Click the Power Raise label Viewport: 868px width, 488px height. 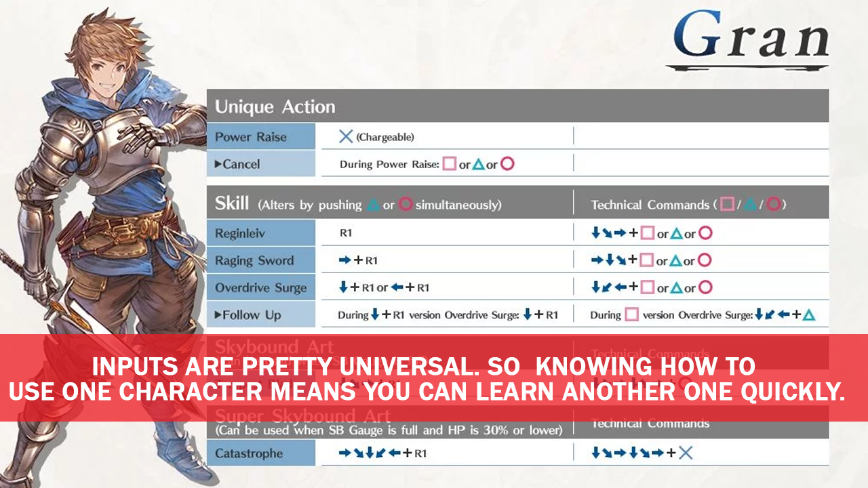[250, 137]
